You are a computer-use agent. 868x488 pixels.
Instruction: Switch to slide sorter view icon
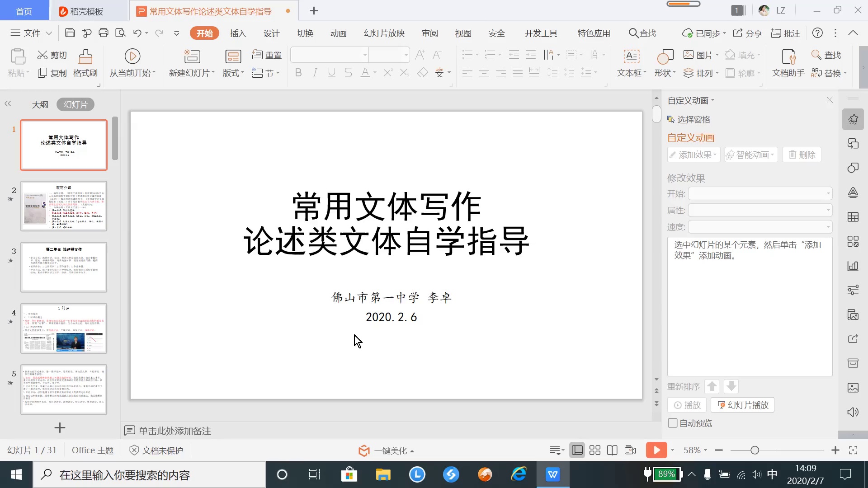tap(595, 450)
